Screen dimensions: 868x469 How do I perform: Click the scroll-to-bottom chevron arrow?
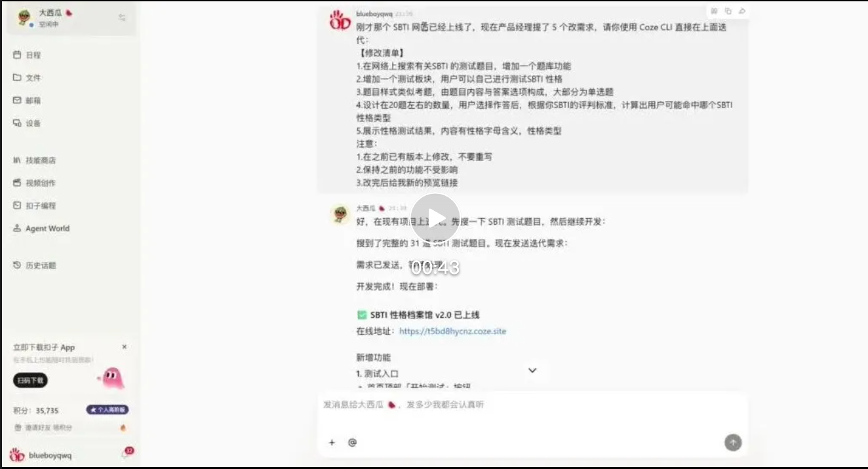pyautogui.click(x=532, y=371)
